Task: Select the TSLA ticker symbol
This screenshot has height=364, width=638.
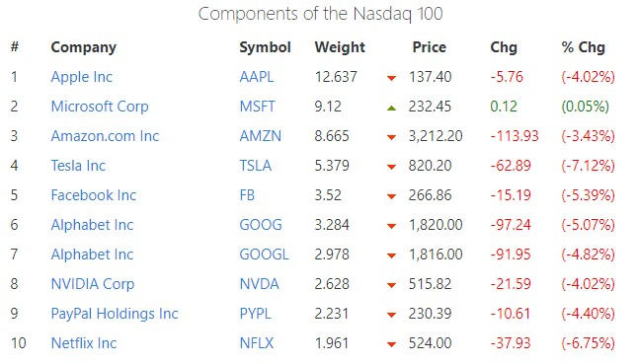Action: click(255, 166)
